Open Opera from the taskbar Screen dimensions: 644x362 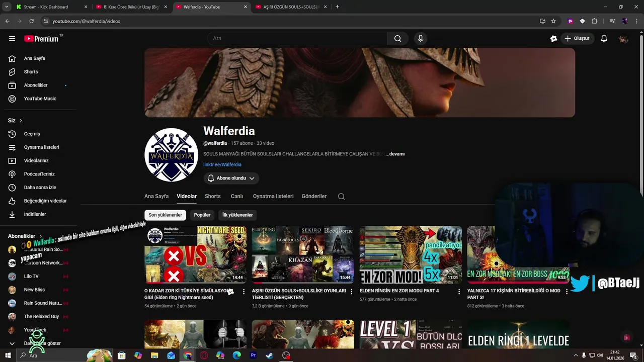[x=204, y=355]
